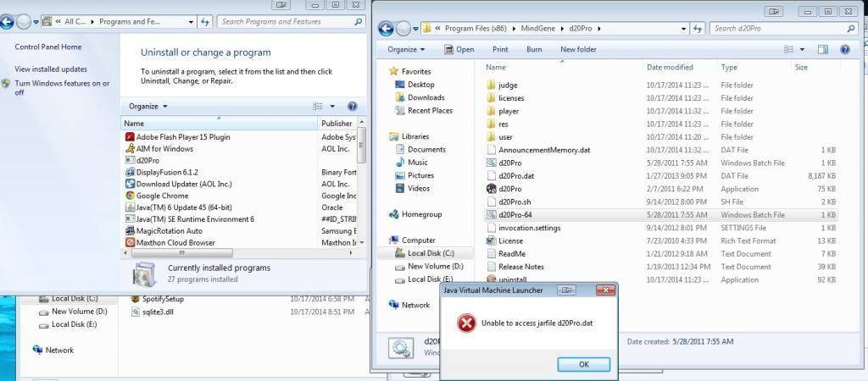The image size is (868, 381).
Task: Select Documents library in navigation pane
Action: coord(420,149)
